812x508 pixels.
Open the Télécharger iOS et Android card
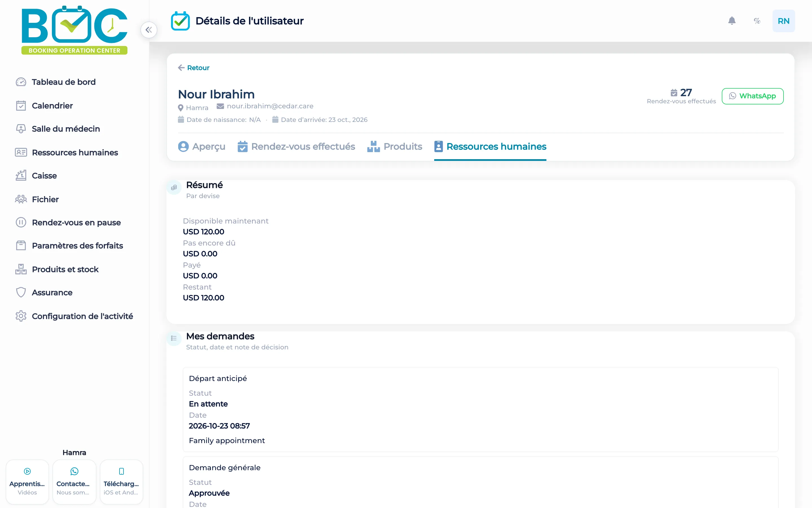pos(121,482)
